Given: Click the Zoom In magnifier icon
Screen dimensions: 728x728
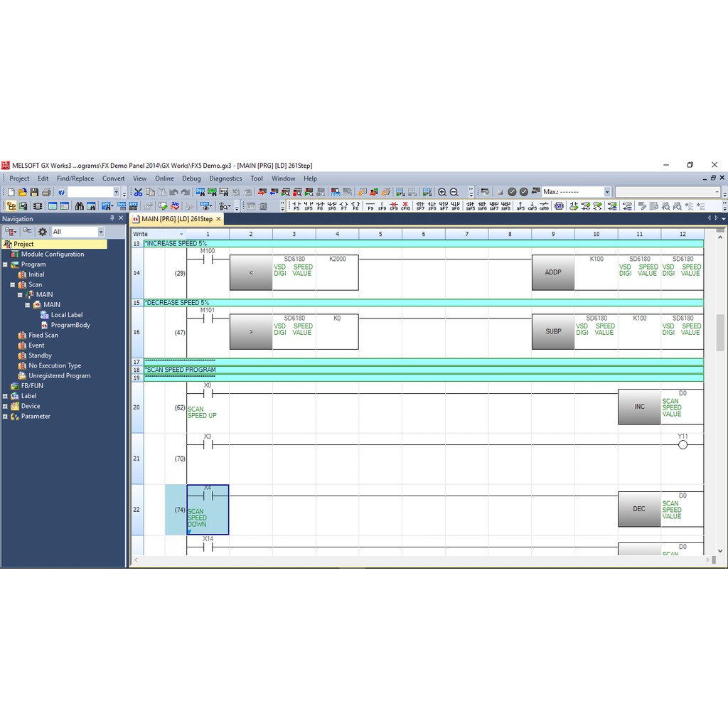Looking at the screenshot, I should coord(442,192).
